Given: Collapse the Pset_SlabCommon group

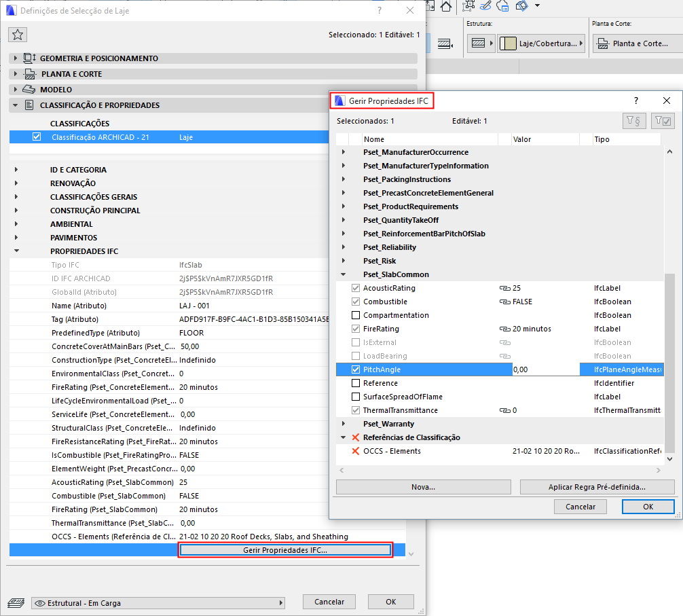Looking at the screenshot, I should [343, 274].
